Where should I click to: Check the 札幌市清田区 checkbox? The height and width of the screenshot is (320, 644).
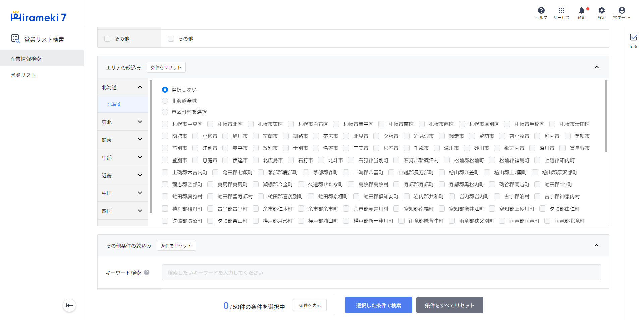552,124
